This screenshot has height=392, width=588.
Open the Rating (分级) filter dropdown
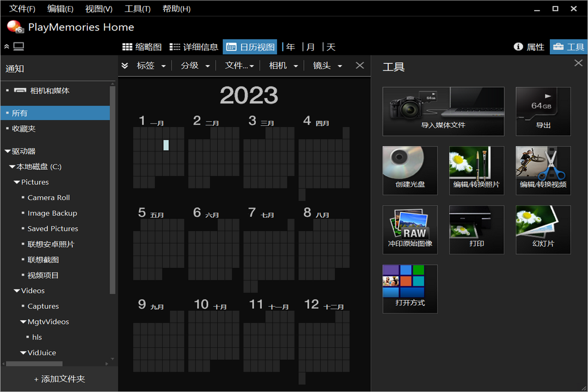pyautogui.click(x=195, y=65)
